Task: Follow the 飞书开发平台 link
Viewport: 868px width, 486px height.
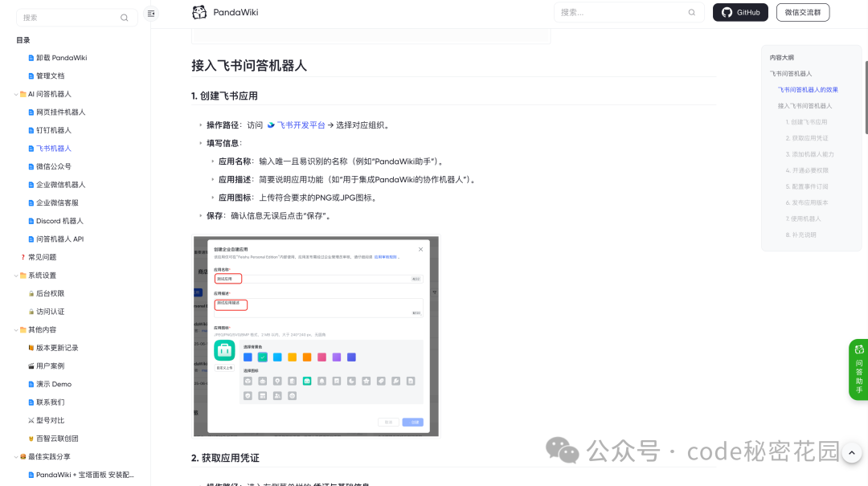Action: 301,125
